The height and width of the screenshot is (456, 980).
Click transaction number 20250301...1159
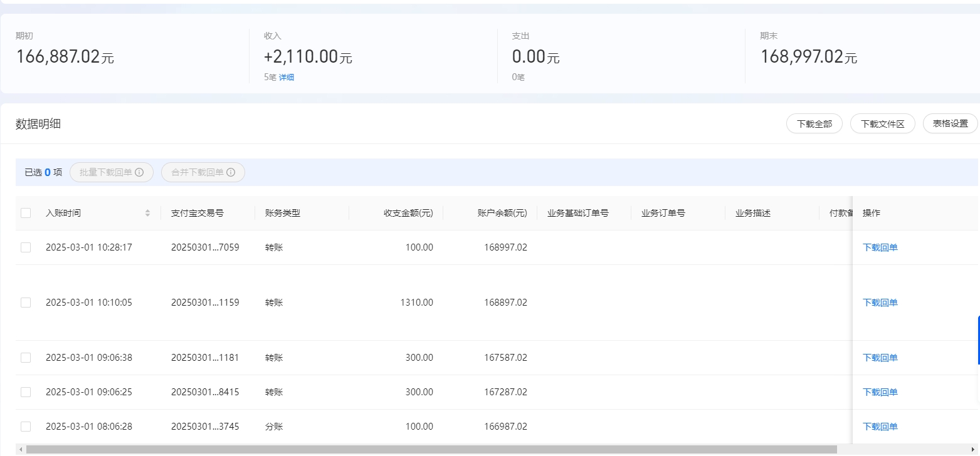[x=205, y=303]
